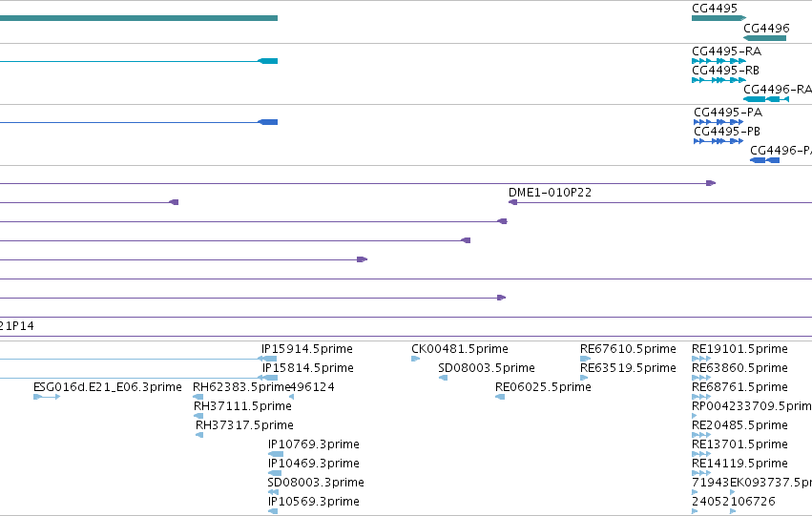Click the CG4495-RB transcript glyph
812x516 pixels.
coord(718,80)
